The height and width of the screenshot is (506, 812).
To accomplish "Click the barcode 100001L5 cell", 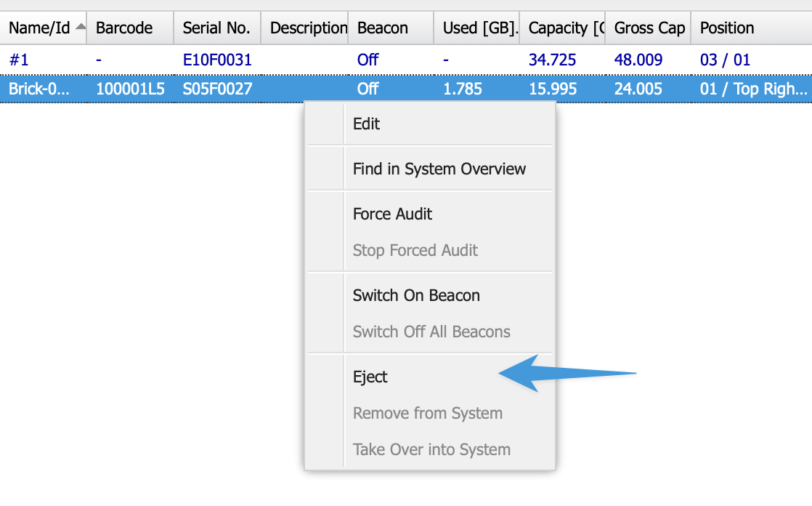I will (130, 89).
